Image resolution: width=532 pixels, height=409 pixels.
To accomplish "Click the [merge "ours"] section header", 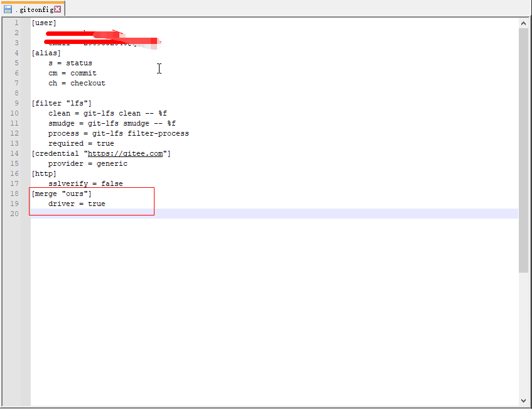I will click(x=62, y=194).
